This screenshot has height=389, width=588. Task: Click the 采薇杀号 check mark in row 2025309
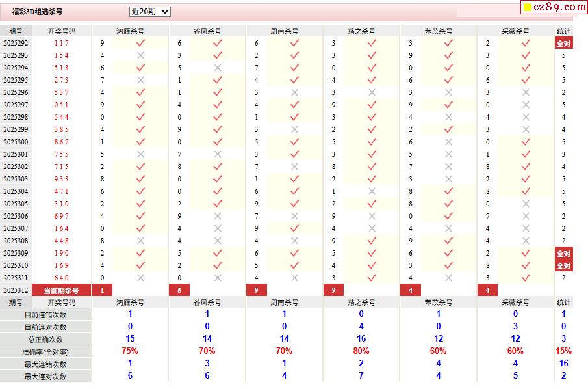pos(526,253)
